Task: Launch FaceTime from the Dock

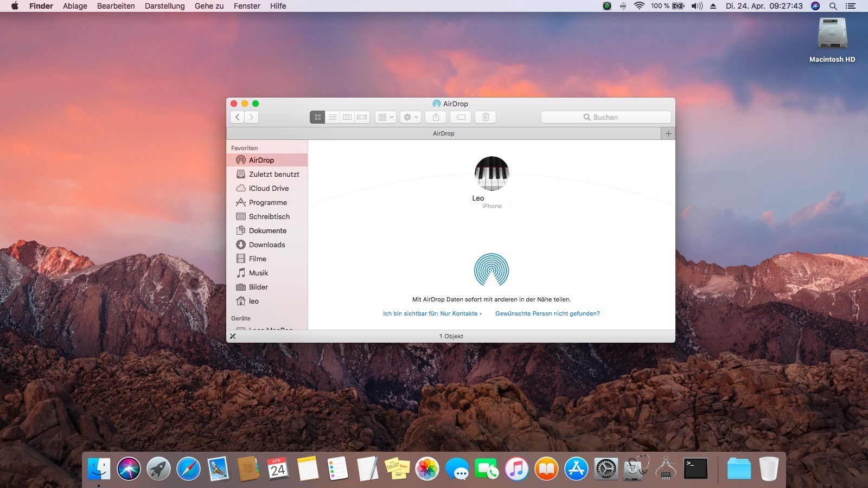Action: point(487,468)
